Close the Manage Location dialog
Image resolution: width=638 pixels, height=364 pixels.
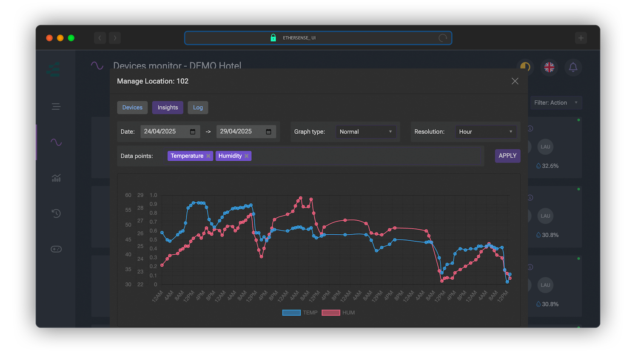515,81
